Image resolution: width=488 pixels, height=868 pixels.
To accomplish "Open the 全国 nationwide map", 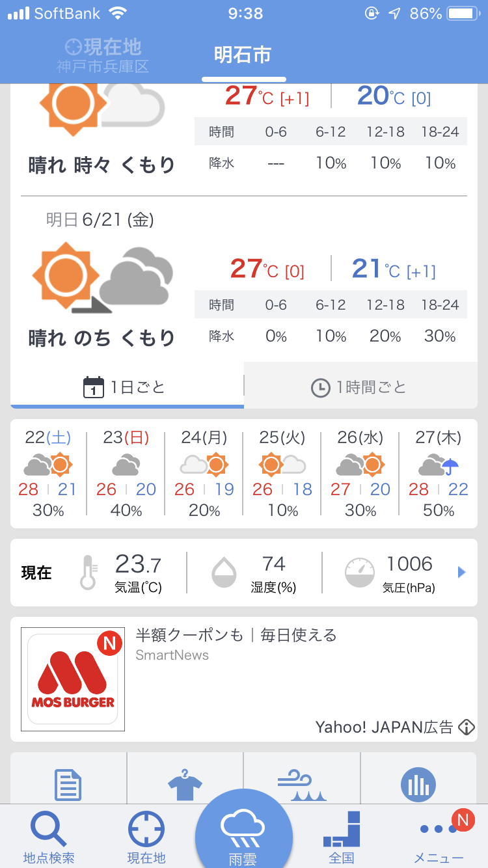I will pyautogui.click(x=342, y=836).
